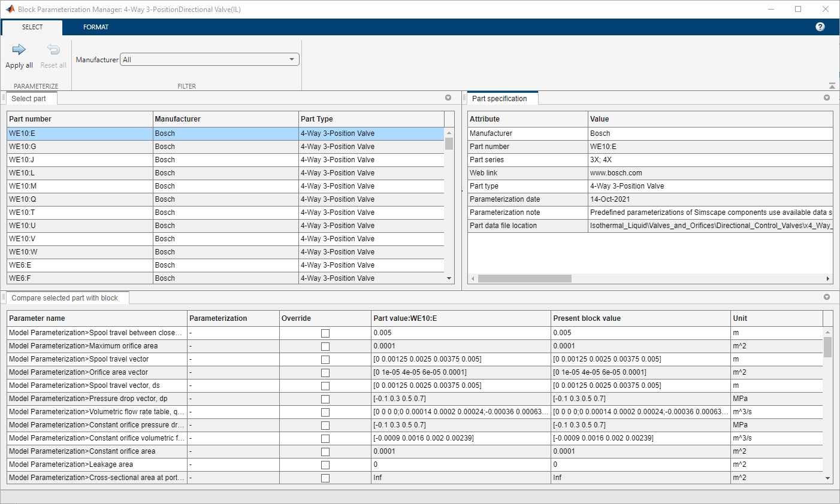840x504 pixels.
Task: Open the Select part panel options circle icon
Action: [x=448, y=98]
